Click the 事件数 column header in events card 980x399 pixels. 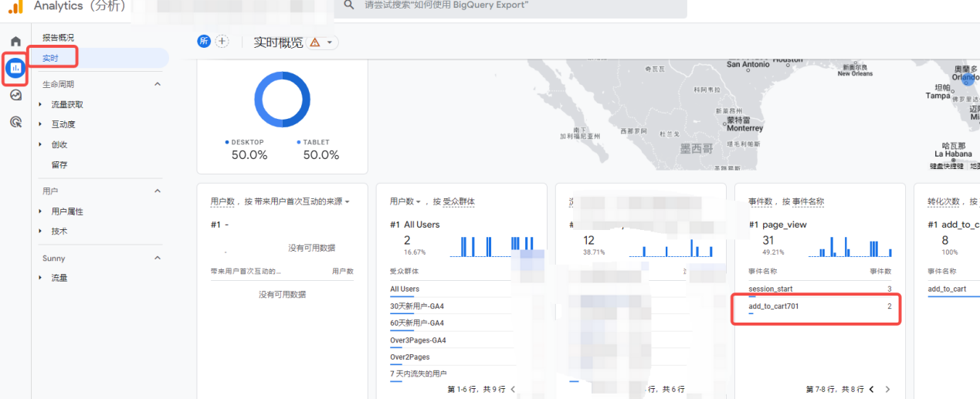pos(880,272)
